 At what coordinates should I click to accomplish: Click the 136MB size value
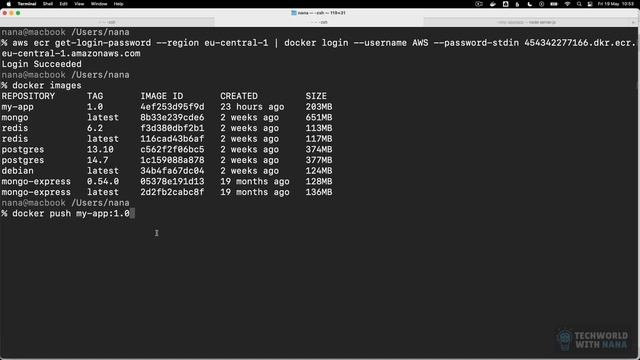coord(319,192)
